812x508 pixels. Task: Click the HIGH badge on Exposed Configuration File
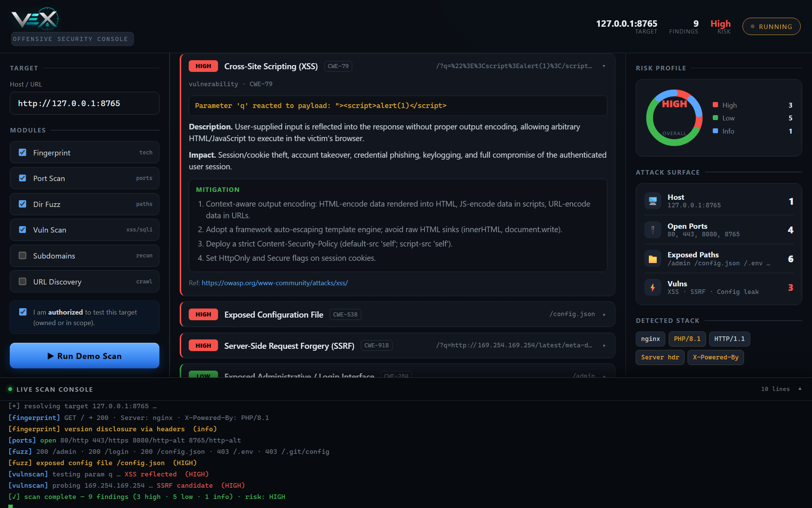click(x=203, y=314)
